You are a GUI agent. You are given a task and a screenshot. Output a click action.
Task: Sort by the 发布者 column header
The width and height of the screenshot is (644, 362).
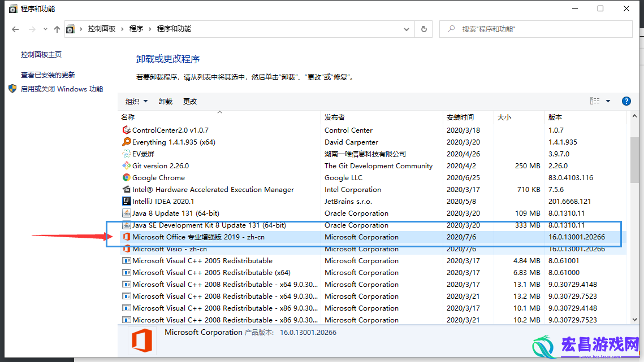pyautogui.click(x=335, y=117)
